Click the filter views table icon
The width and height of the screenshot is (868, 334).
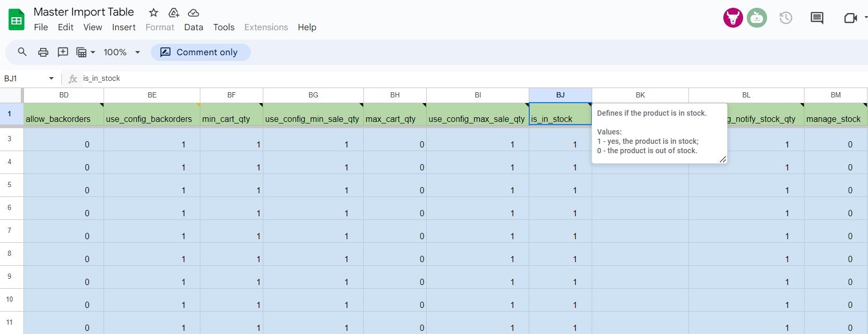81,52
